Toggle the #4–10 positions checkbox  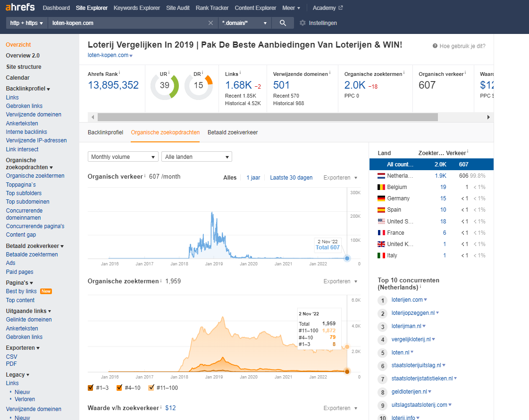click(x=119, y=387)
